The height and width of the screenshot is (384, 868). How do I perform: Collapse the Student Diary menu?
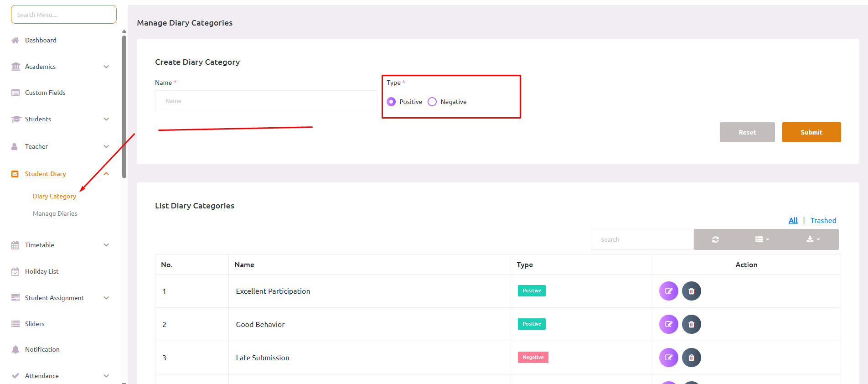(x=106, y=174)
